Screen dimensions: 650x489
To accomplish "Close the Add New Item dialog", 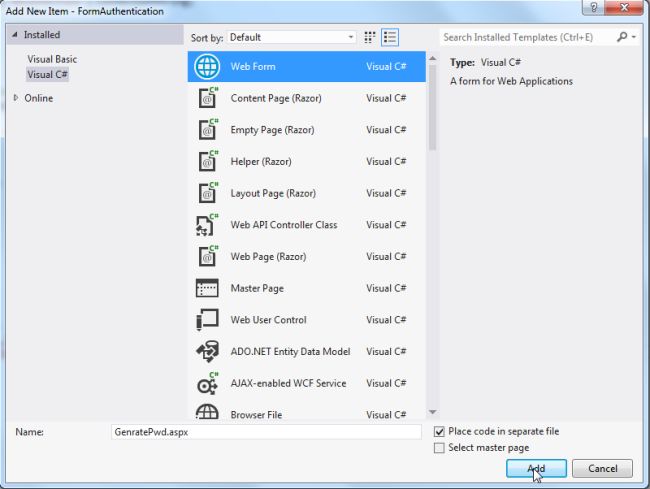I will (624, 7).
